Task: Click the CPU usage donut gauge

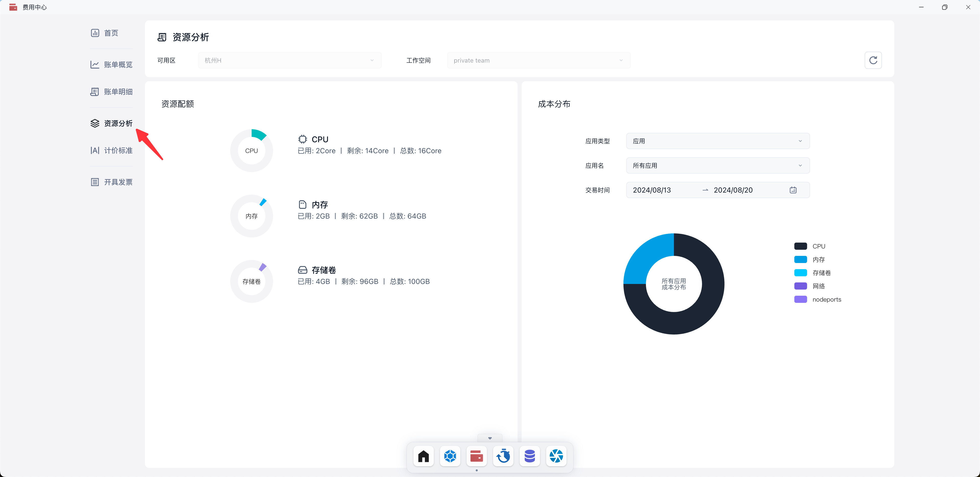Action: pos(251,151)
